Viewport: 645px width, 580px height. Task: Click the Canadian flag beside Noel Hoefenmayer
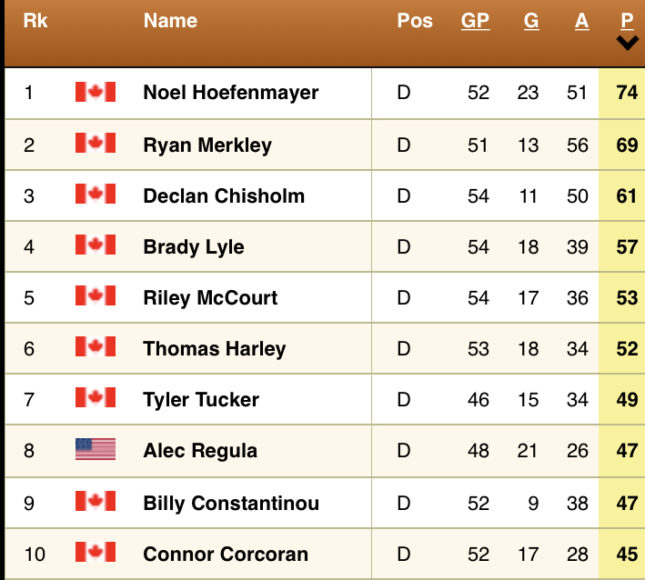coord(95,92)
